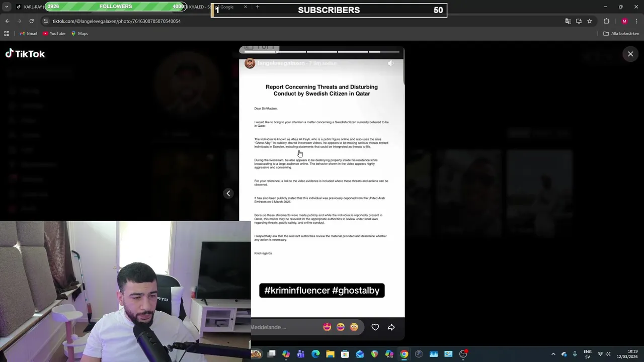Launch Microsoft Teams from taskbar
The width and height of the screenshot is (644, 362).
[301, 354]
